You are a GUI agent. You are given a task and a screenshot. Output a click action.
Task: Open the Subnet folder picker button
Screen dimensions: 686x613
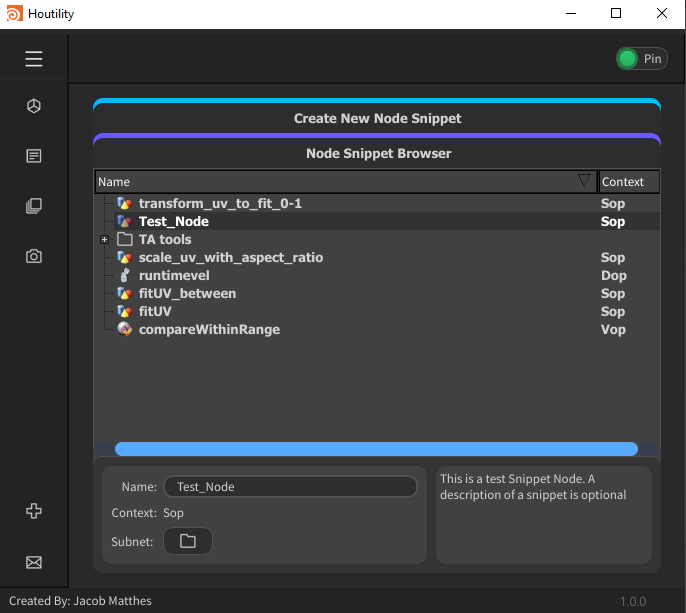188,541
